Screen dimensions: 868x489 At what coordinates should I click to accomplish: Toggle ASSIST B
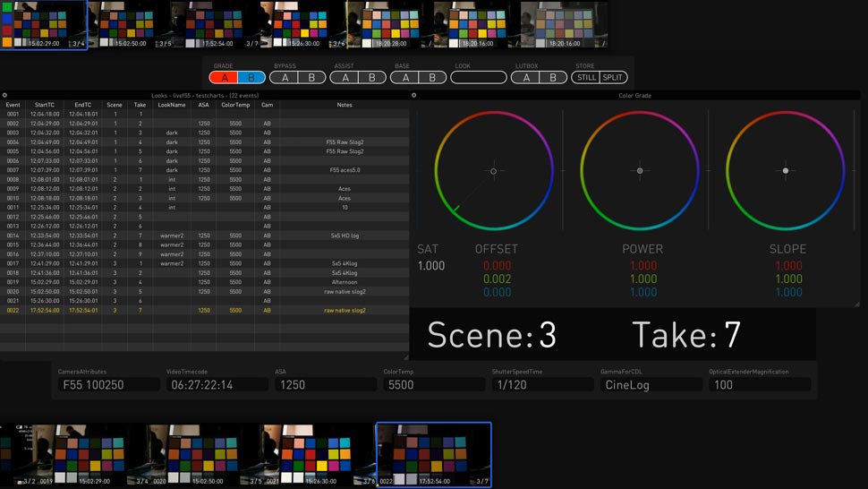pyautogui.click(x=372, y=78)
